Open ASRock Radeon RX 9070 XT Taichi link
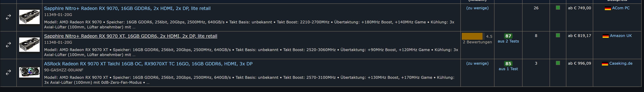 (x=148, y=64)
